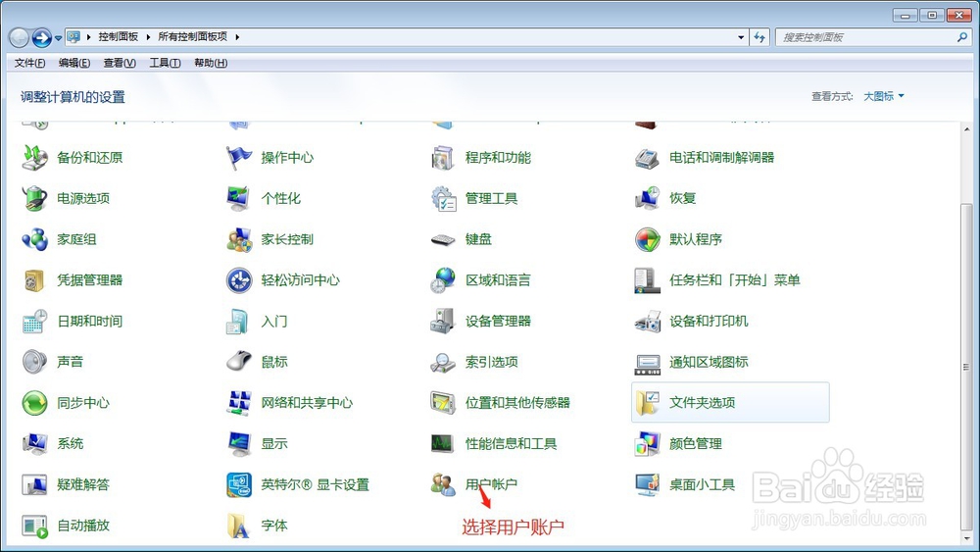Open 任务栏和「开始」菜单 icon
This screenshot has width=980, height=552.
(x=647, y=280)
